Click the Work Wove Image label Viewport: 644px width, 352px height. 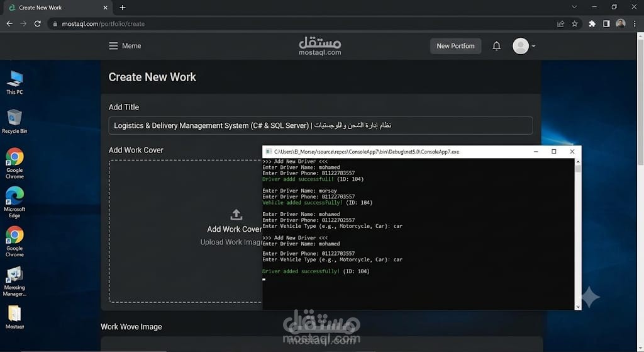click(131, 327)
